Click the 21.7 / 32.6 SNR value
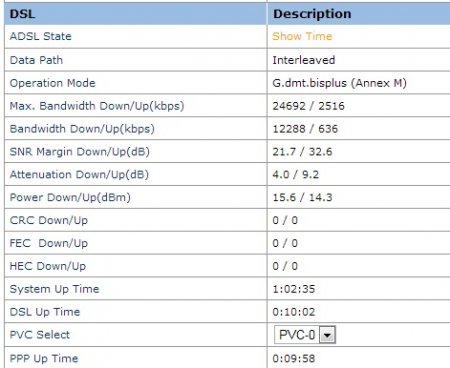Screen dimensions: 450x368 [x=302, y=152]
